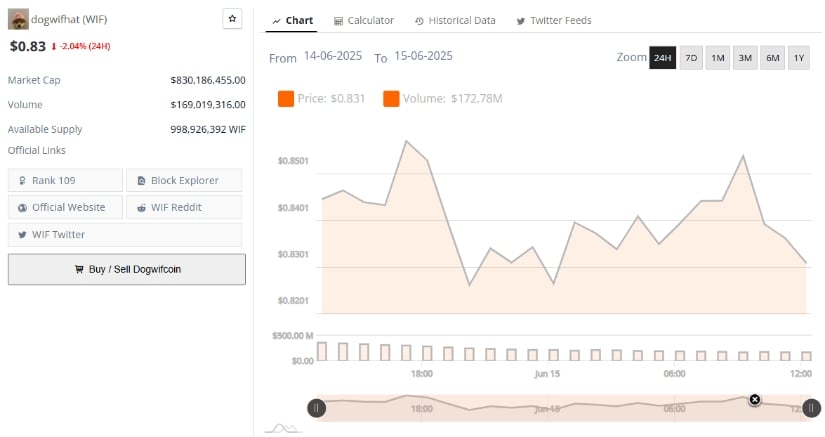
Task: Select the 1M zoom range
Action: [x=718, y=58]
